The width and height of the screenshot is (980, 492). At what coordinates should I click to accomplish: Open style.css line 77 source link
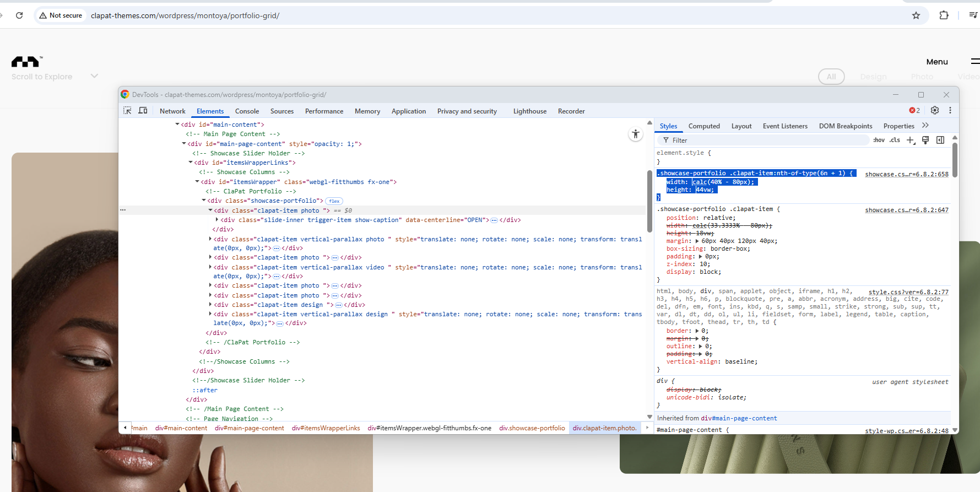click(908, 292)
